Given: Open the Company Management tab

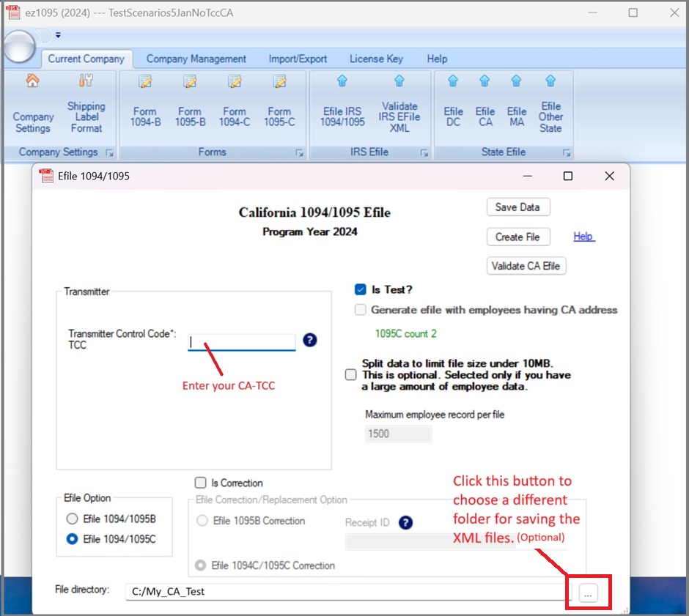Looking at the screenshot, I should click(196, 59).
